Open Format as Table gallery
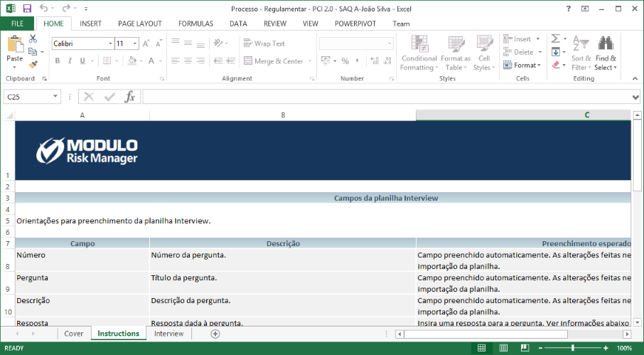This screenshot has height=355, width=644. pos(456,53)
